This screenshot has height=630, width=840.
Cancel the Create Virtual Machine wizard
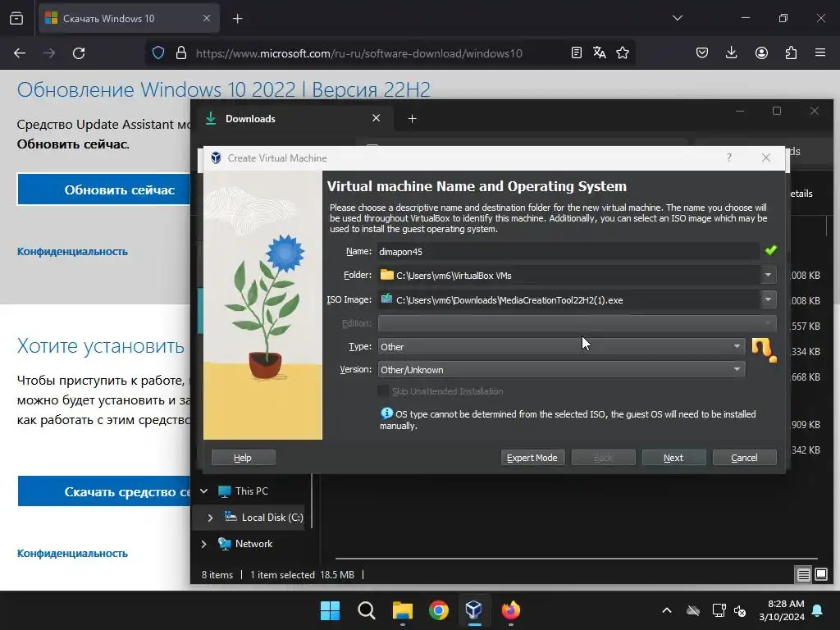tap(744, 458)
